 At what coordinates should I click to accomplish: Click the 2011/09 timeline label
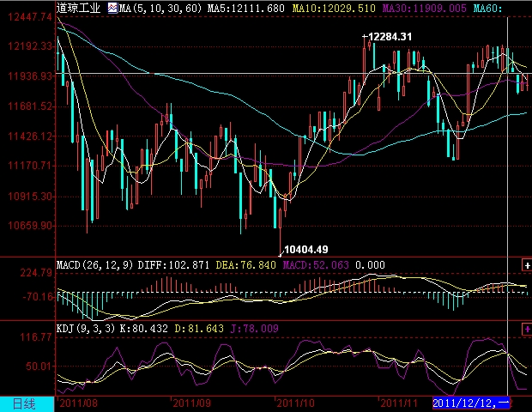click(x=191, y=403)
